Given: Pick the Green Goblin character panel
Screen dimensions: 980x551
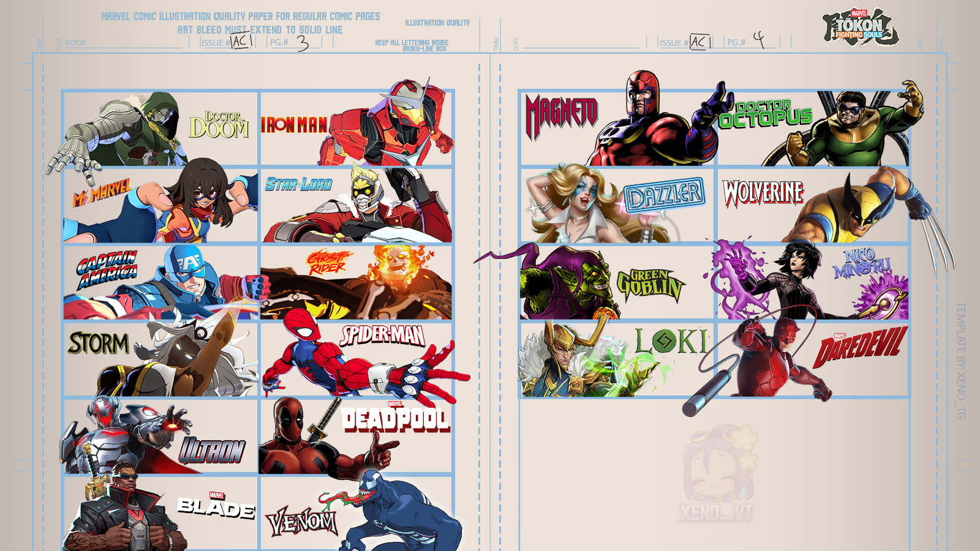Looking at the screenshot, I should pyautogui.click(x=617, y=282).
